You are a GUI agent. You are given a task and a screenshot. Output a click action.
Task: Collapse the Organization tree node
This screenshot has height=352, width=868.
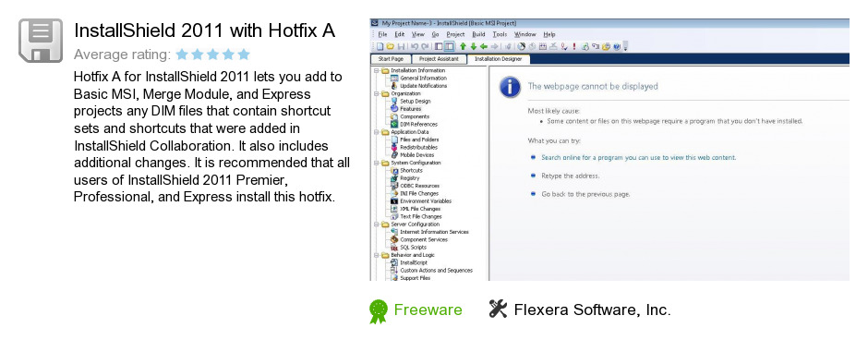point(376,93)
